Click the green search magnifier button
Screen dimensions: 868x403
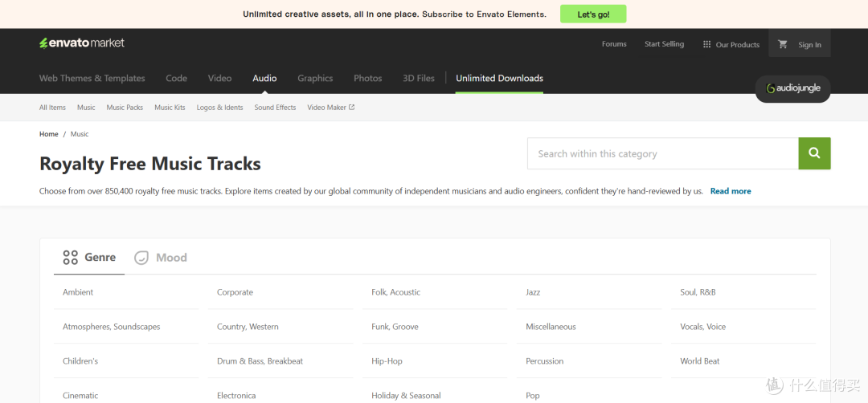click(814, 153)
